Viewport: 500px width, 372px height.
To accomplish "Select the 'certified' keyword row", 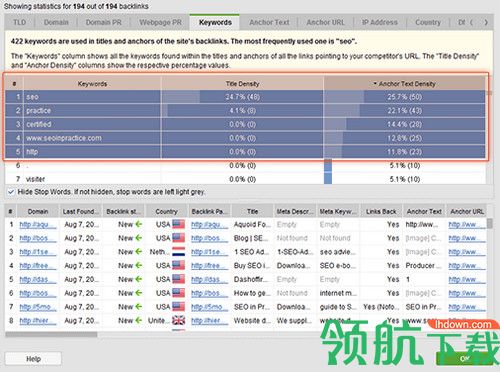I will tap(245, 124).
